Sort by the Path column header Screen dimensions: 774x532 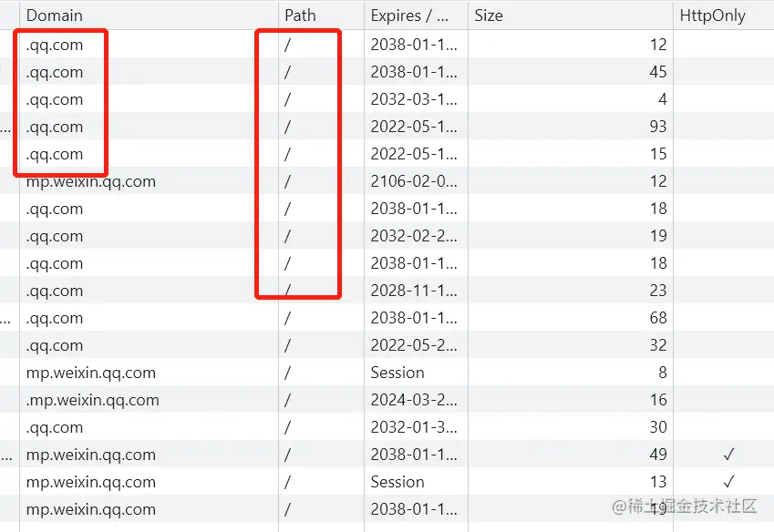[x=300, y=15]
